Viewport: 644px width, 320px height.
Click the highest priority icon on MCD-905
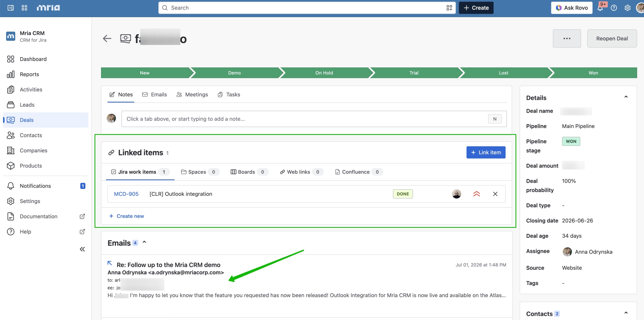click(477, 194)
